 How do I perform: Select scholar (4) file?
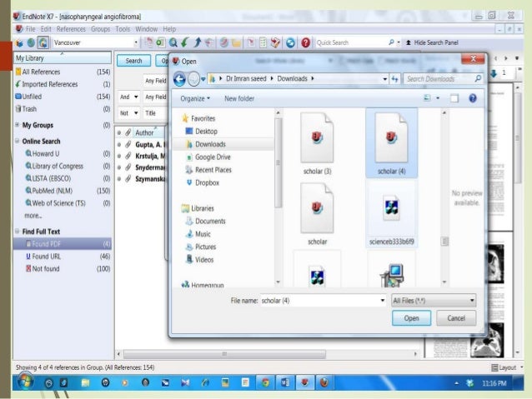(392, 143)
